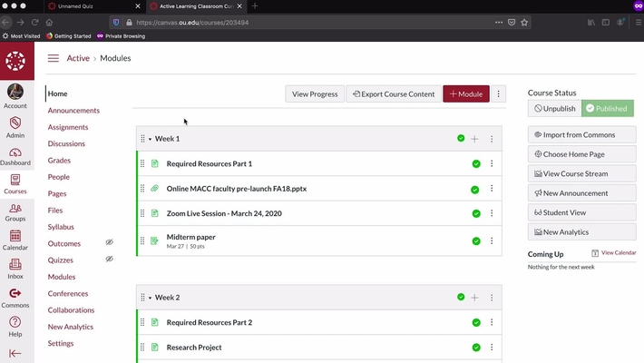Open options for Midterm paper
Viewport: 644px width, 363px height.
click(492, 240)
